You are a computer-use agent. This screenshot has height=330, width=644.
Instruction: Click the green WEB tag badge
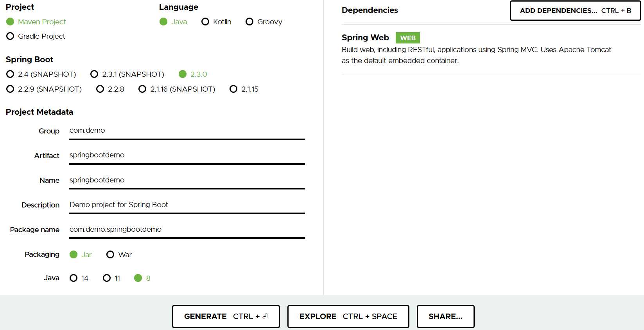[408, 38]
